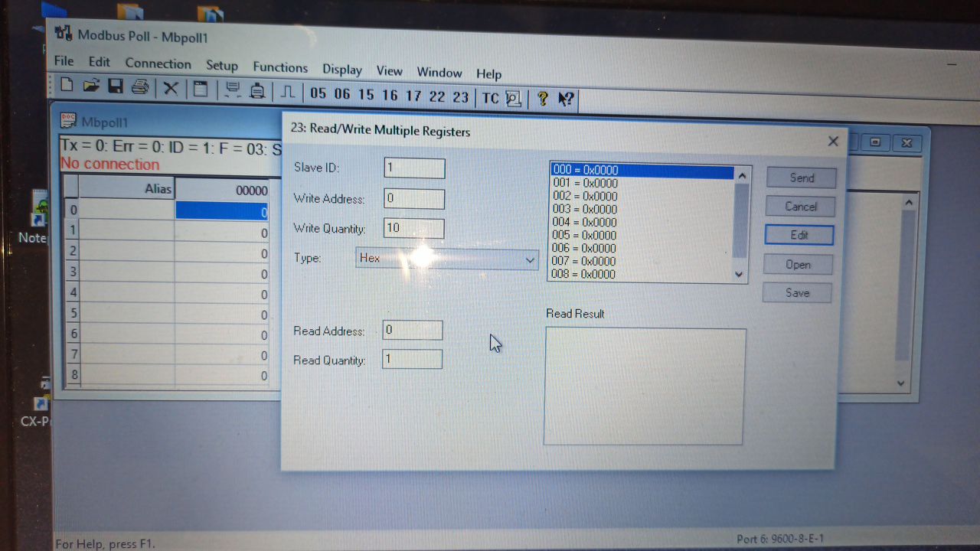
Task: Select register row 003 = 0x0000
Action: [x=642, y=209]
